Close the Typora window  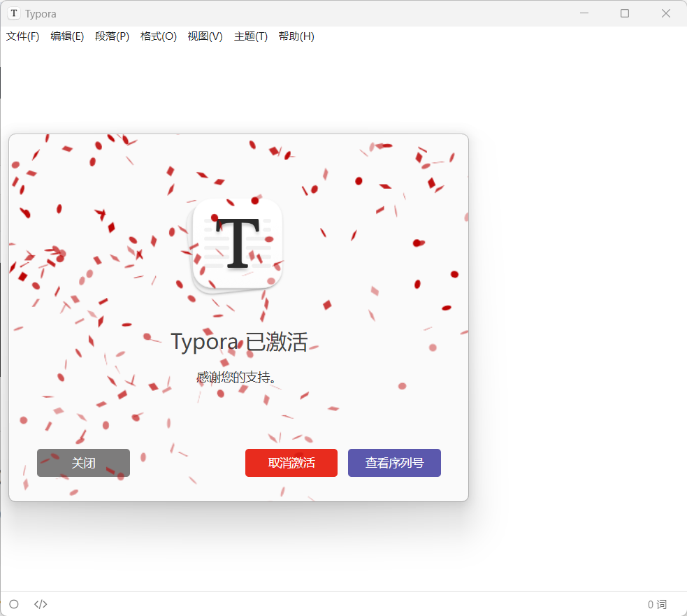click(x=666, y=13)
